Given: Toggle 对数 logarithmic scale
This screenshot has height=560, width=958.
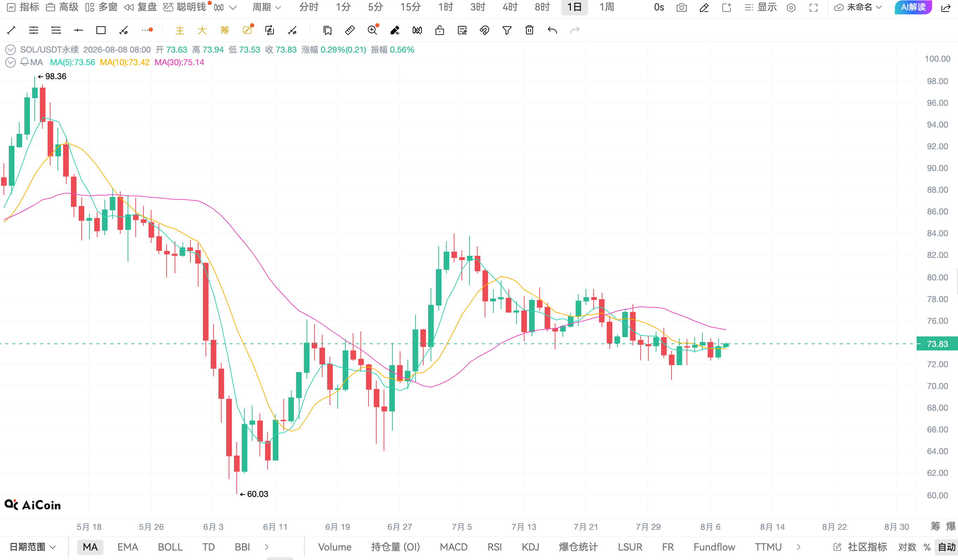Looking at the screenshot, I should click(907, 547).
